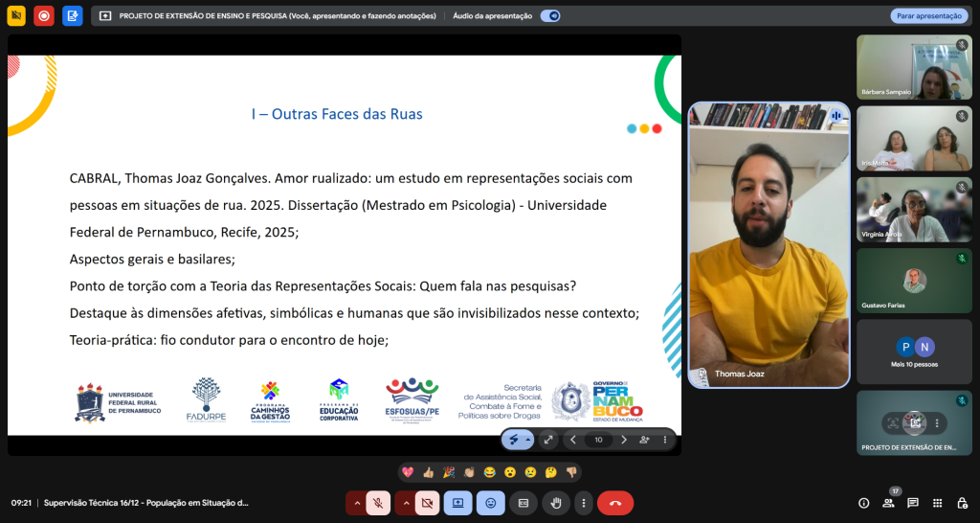
Task: Expand microphone audio settings arrow
Action: tap(357, 503)
